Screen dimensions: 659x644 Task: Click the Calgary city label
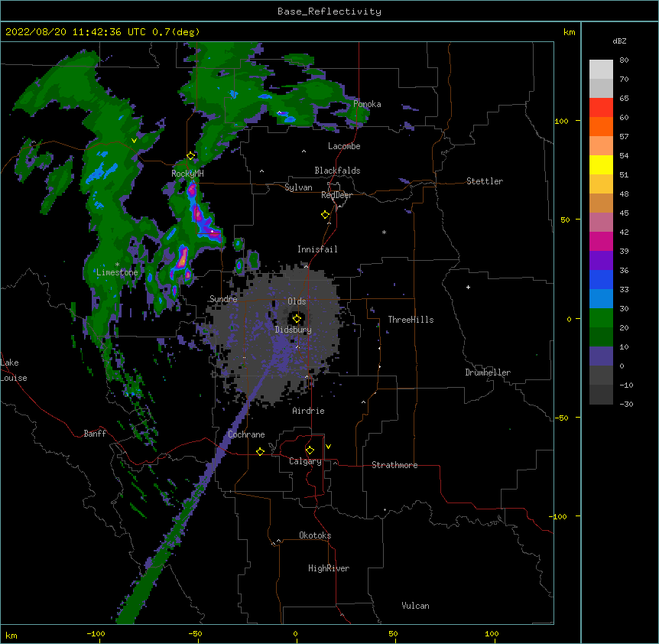tap(305, 461)
